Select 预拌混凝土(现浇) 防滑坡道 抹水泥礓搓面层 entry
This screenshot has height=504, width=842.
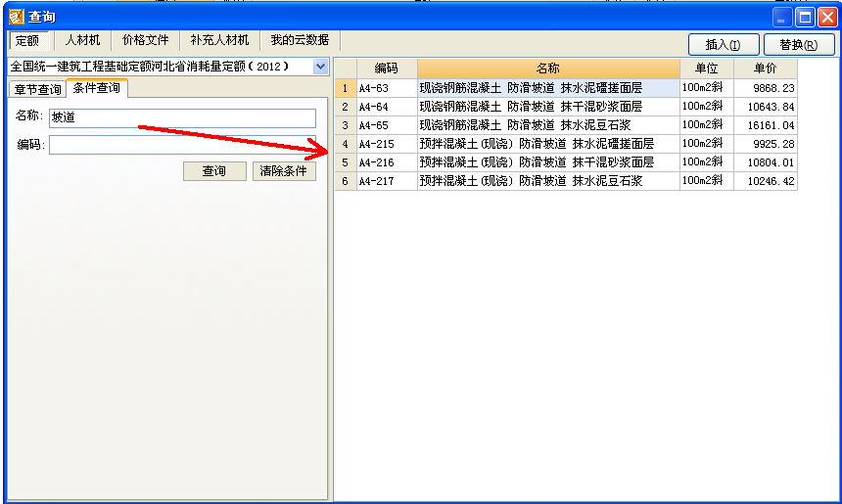tap(548, 144)
